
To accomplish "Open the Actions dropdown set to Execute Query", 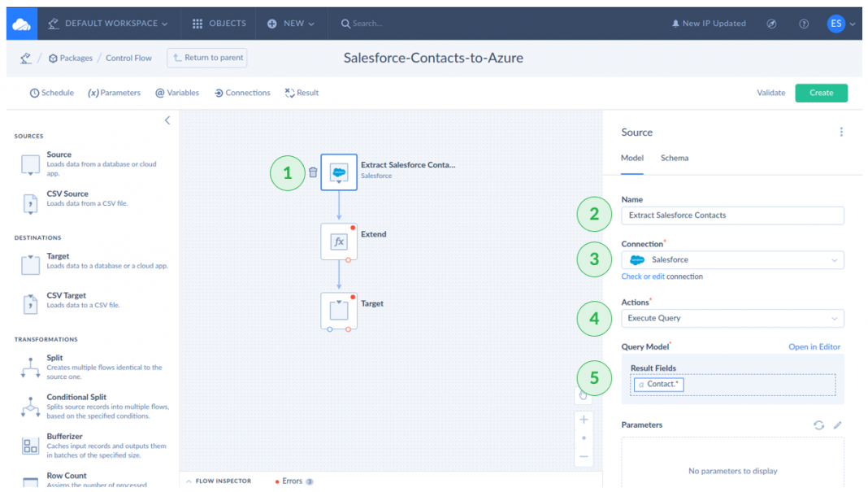I will coord(732,319).
